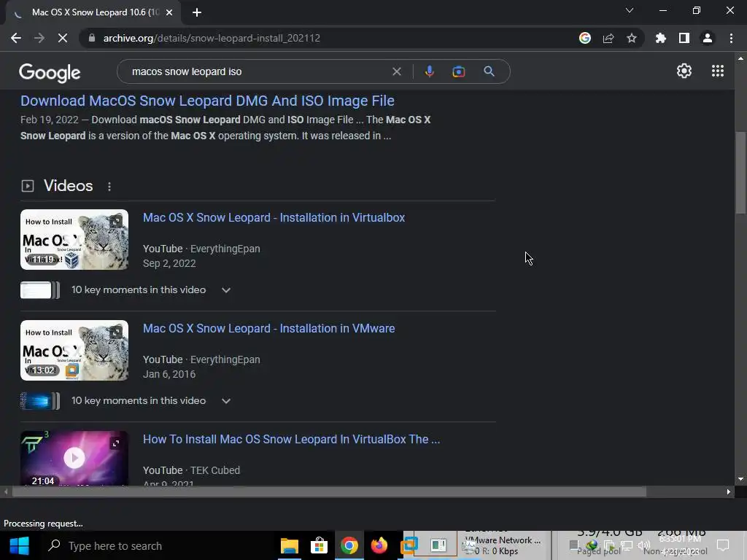Expand key moments for Virtualbox video
This screenshot has height=560, width=747.
[226, 290]
